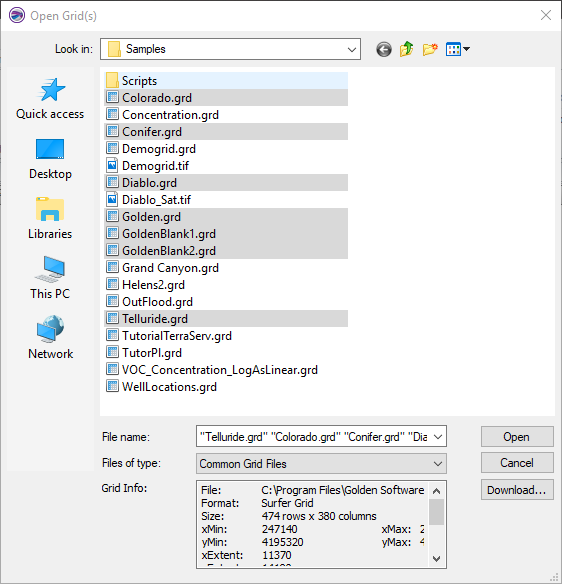Open the View Menu icon
Image resolution: width=562 pixels, height=584 pixels.
[458, 49]
